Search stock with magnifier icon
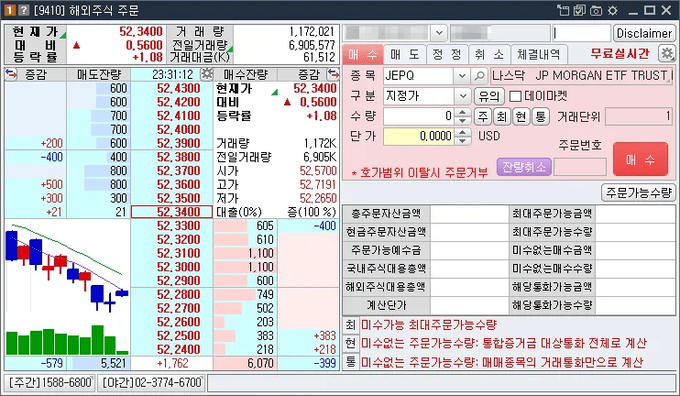This screenshot has height=396, width=680. pyautogui.click(x=479, y=76)
